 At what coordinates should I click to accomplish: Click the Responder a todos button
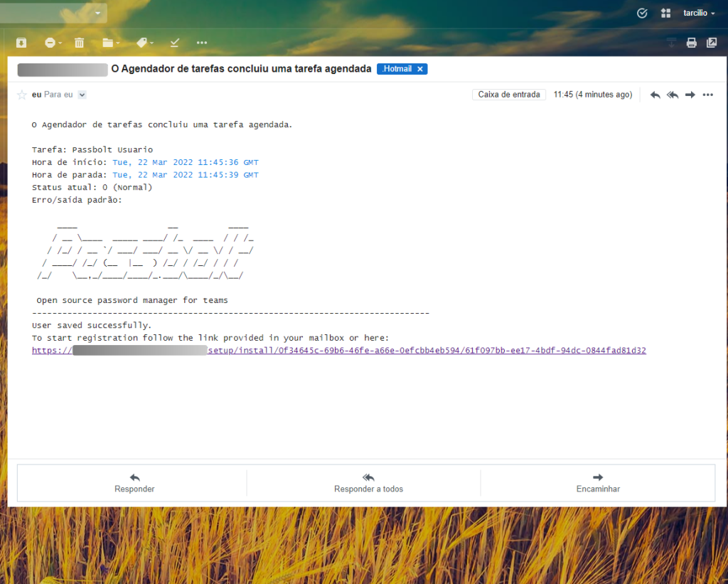pos(368,483)
